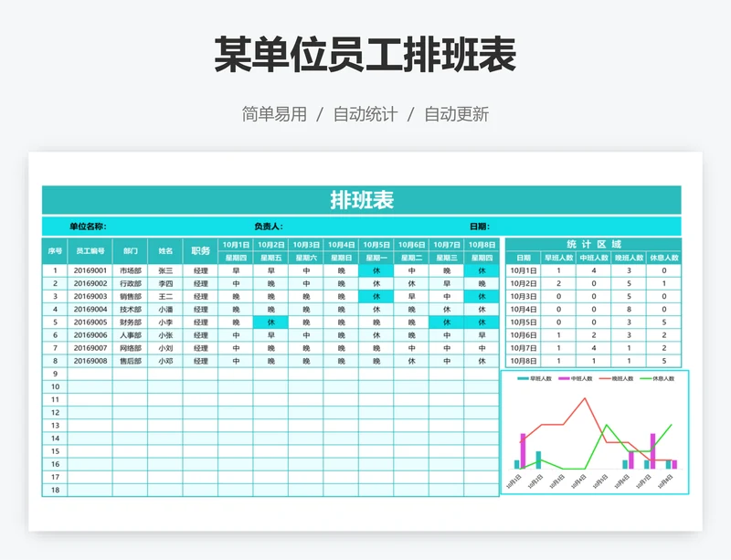Click the 星期三 weekday cell
731x560 pixels.
(x=447, y=258)
